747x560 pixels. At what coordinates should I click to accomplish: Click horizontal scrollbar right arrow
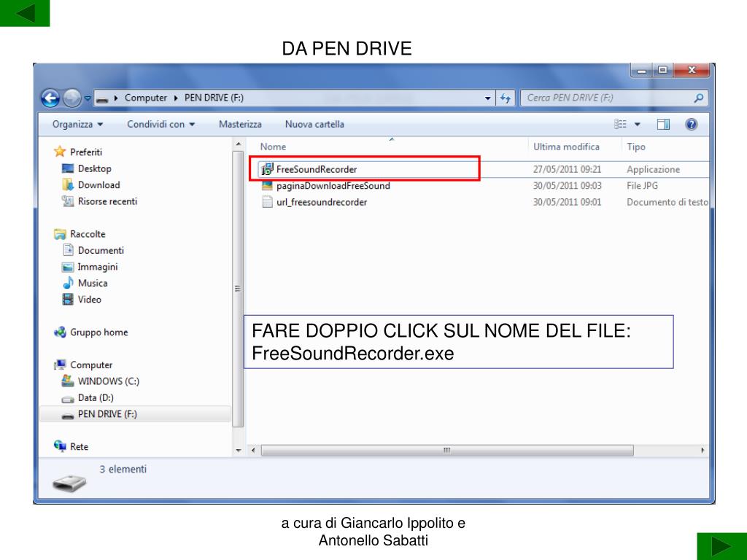tap(703, 451)
